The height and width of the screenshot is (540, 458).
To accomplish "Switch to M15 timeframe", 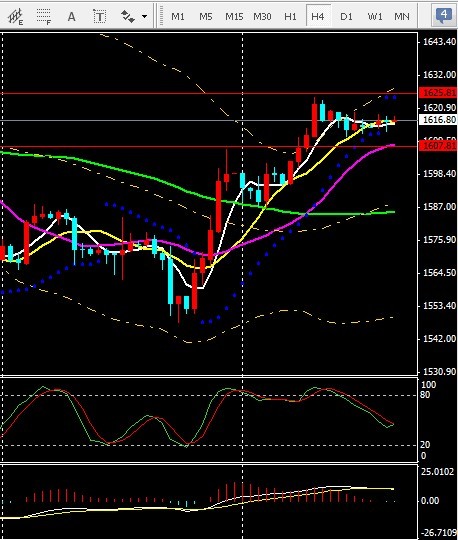I will 234,17.
